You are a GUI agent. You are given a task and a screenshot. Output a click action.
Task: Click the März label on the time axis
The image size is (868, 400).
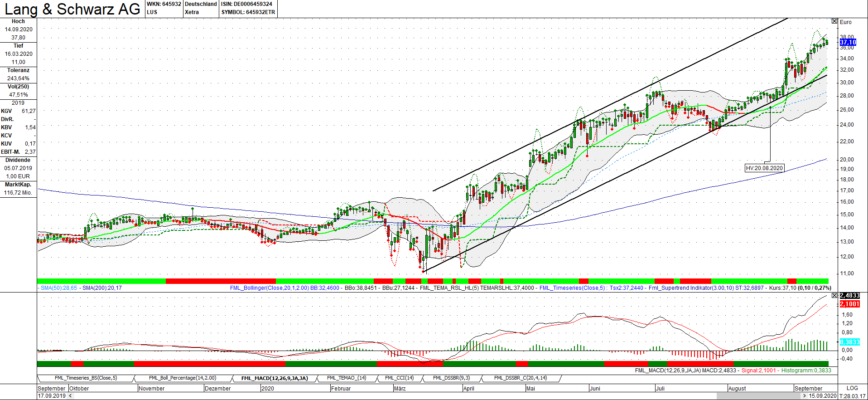400,389
